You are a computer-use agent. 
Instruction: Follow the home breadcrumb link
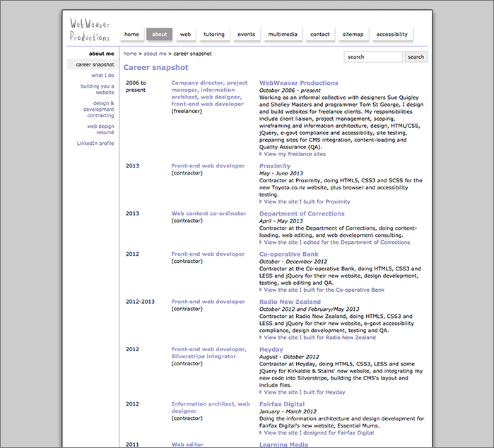point(130,54)
